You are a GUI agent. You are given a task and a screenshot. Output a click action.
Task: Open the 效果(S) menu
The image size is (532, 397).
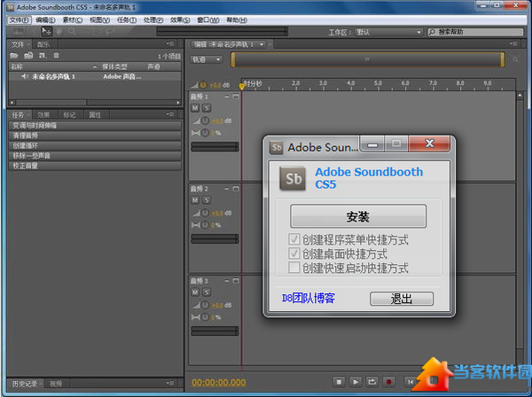click(x=179, y=19)
